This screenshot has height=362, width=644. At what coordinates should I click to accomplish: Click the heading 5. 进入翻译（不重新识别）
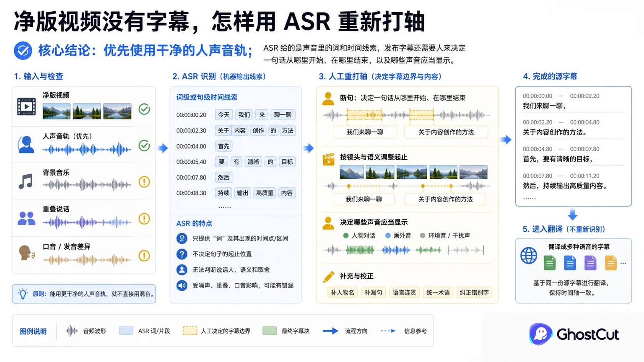click(x=564, y=229)
